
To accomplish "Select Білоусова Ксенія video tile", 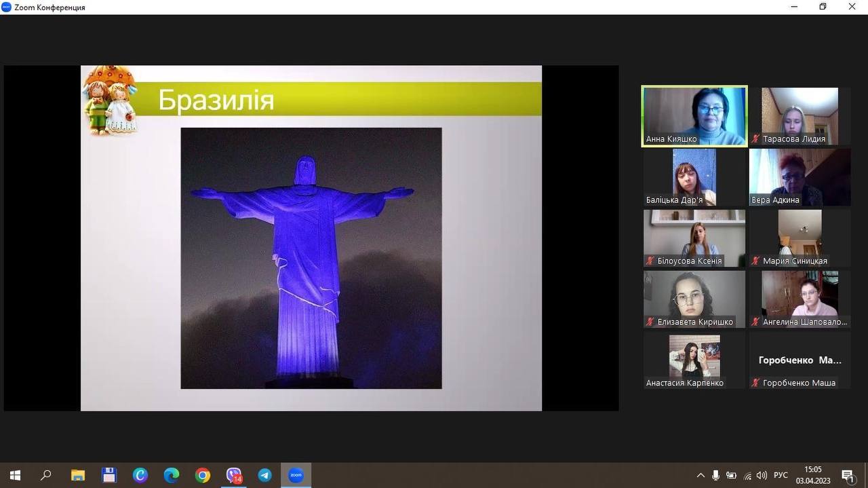I will click(694, 238).
